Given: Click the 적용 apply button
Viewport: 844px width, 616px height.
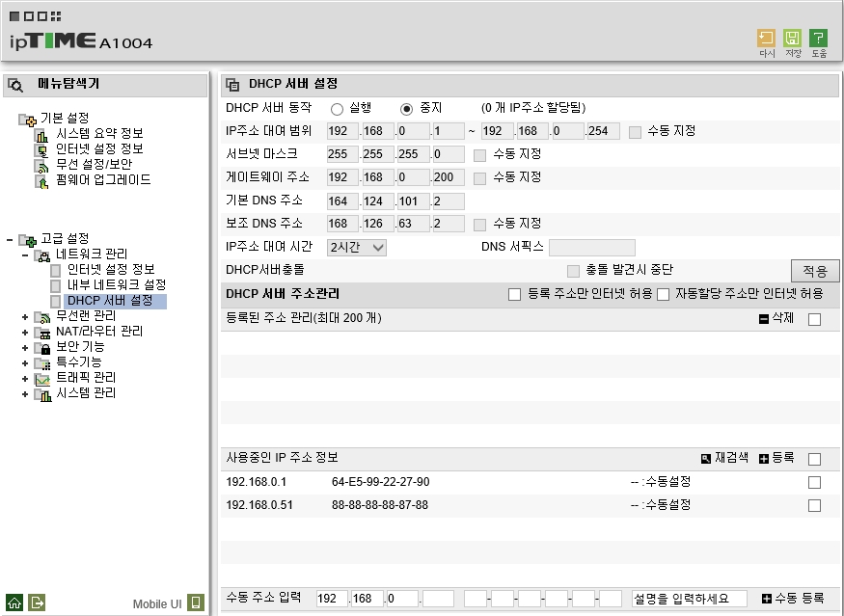Looking at the screenshot, I should click(815, 271).
